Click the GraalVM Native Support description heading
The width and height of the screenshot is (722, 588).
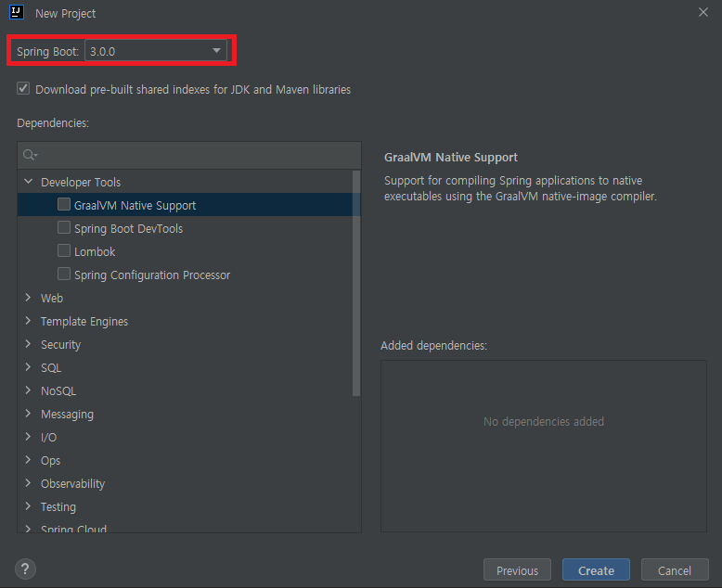[451, 158]
